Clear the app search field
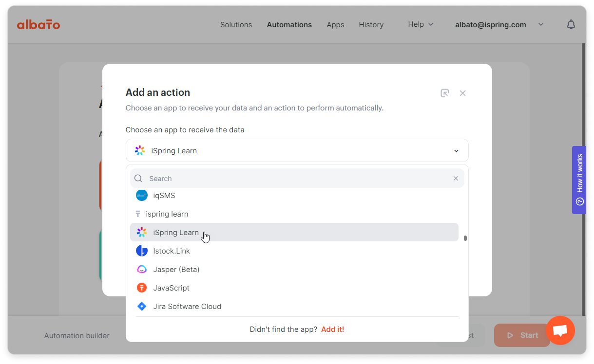The height and width of the screenshot is (364, 594). click(456, 179)
